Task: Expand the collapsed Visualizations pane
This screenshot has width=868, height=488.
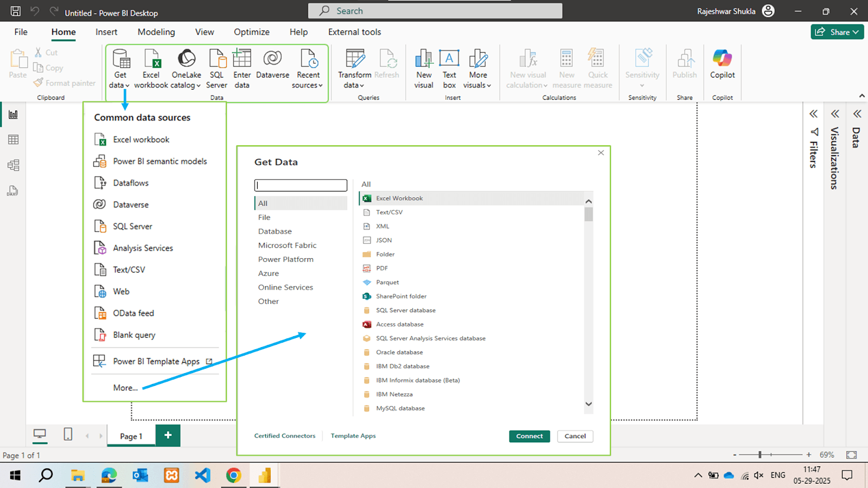Action: [x=835, y=114]
